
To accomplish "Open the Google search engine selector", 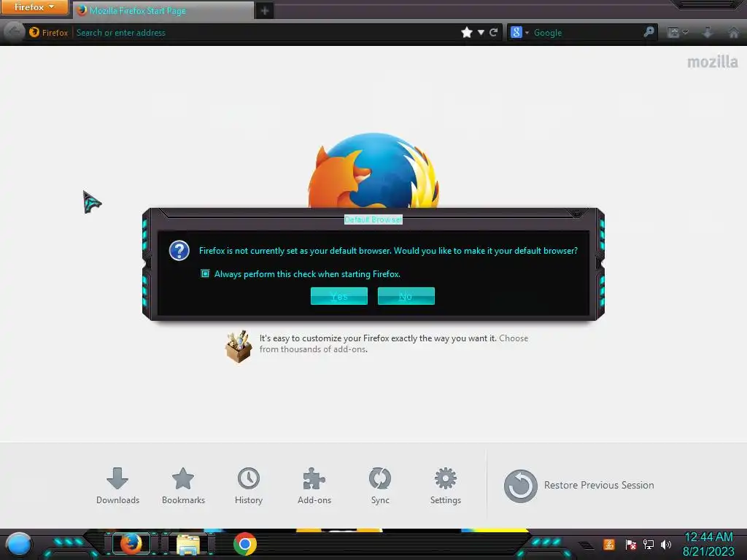I will coord(519,32).
